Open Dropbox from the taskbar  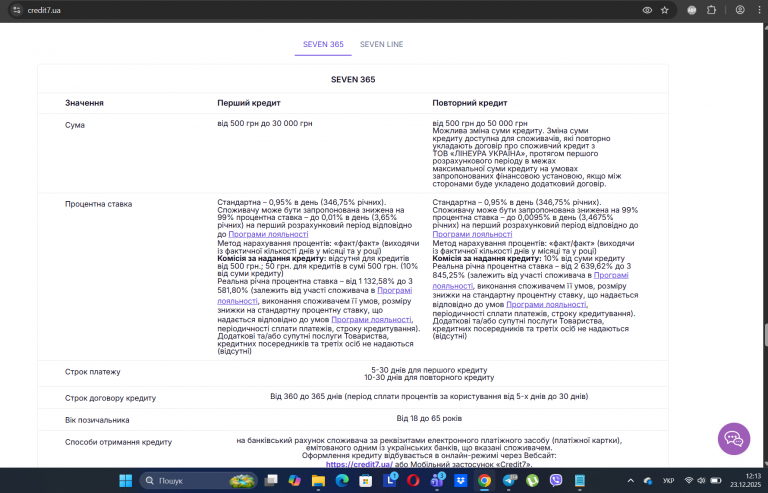click(460, 481)
